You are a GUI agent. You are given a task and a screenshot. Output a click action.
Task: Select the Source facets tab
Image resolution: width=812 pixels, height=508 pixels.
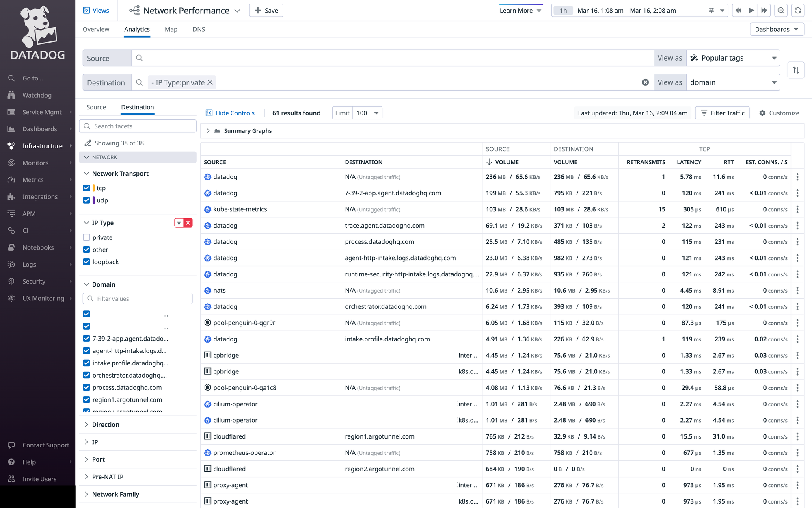pyautogui.click(x=96, y=107)
